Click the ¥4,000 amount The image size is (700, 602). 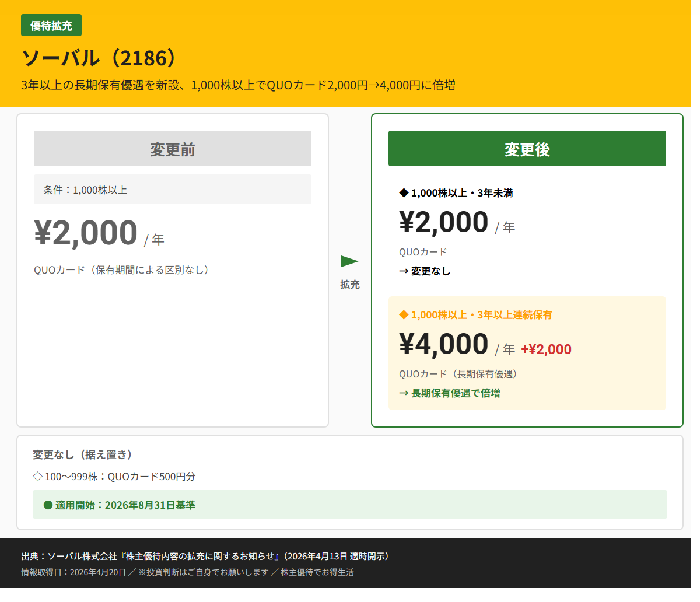(x=444, y=344)
